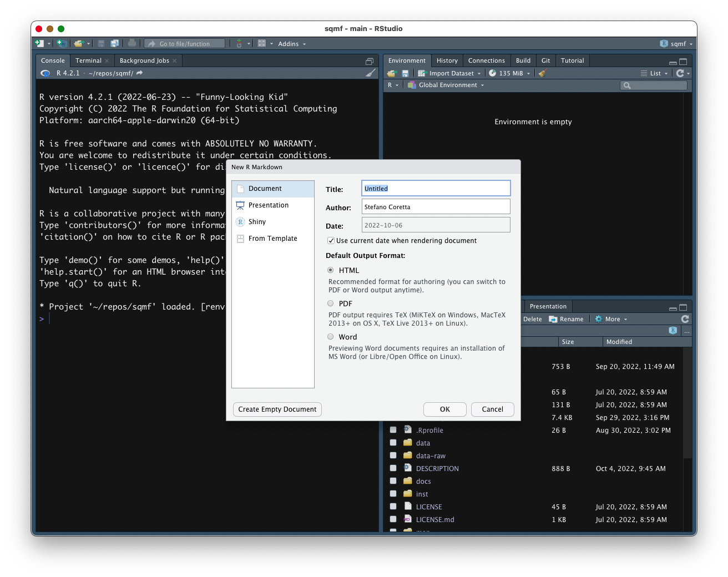The image size is (728, 577).
Task: Click the memory usage pie chart icon
Action: (492, 73)
